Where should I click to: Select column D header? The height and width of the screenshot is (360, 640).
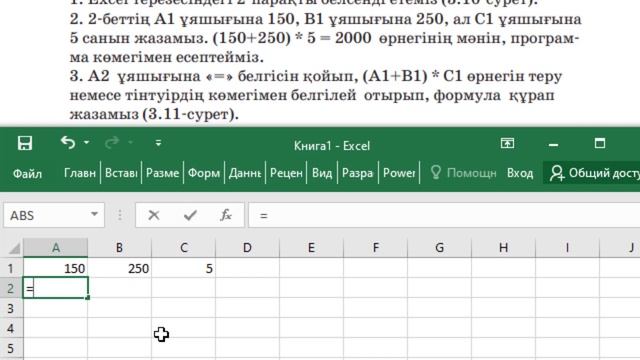(247, 247)
